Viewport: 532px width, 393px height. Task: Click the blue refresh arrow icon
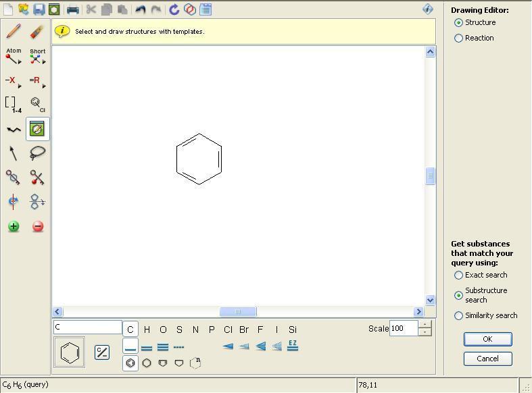174,9
